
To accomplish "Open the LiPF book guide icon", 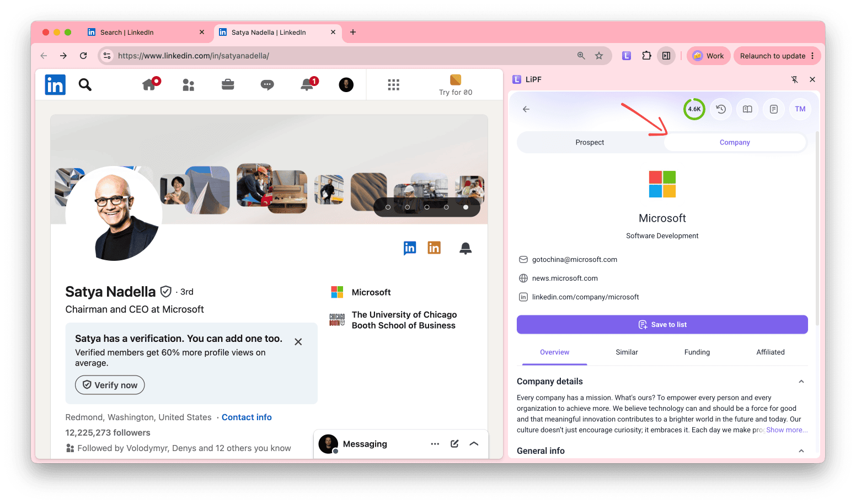I will [x=747, y=109].
